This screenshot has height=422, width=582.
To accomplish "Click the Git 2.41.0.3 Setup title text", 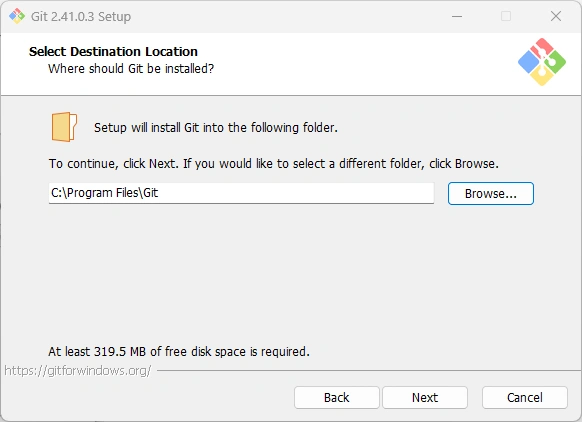I will click(81, 17).
